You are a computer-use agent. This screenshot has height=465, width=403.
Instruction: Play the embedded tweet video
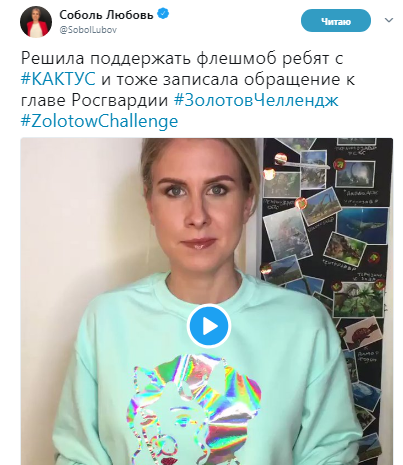tap(209, 326)
